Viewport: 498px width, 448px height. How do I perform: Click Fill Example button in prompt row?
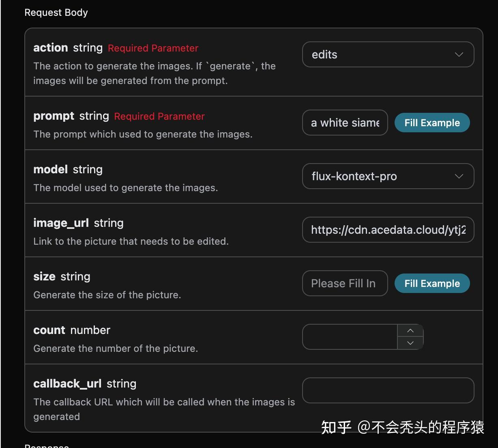pyautogui.click(x=432, y=123)
